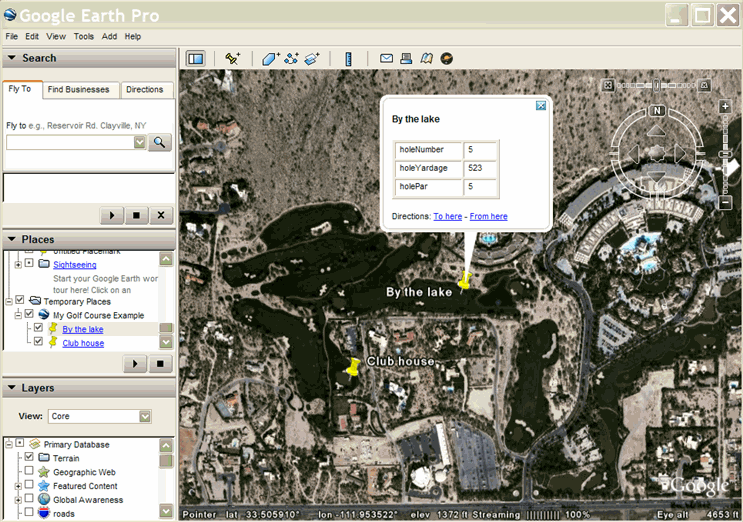Uncheck the Club house placemark checkbox

[x=39, y=343]
